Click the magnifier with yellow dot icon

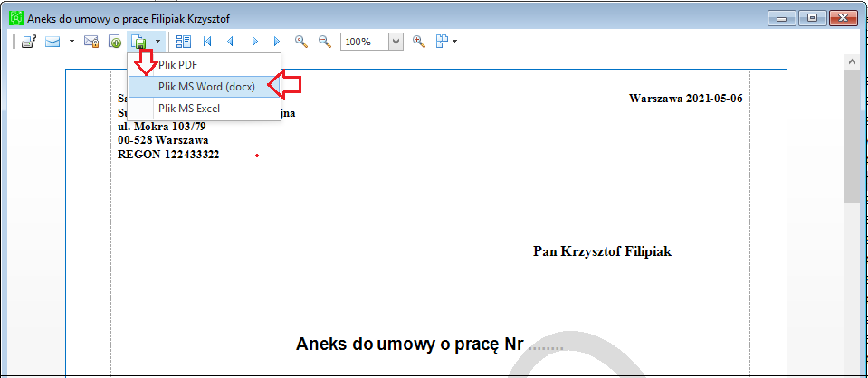pos(301,42)
